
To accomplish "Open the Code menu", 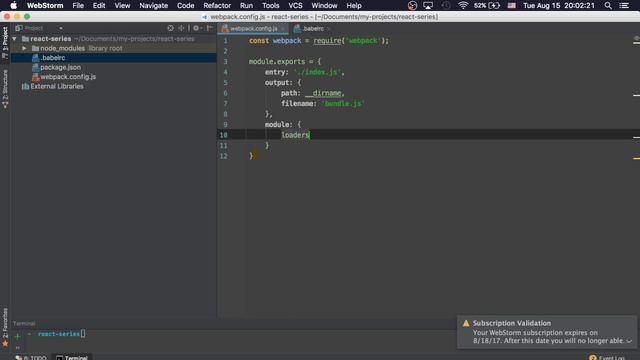I will pos(185,6).
